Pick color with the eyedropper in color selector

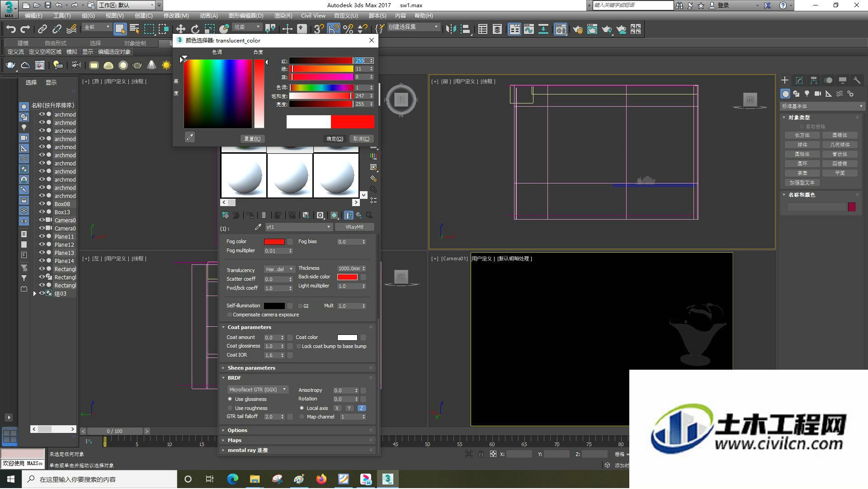coord(190,137)
